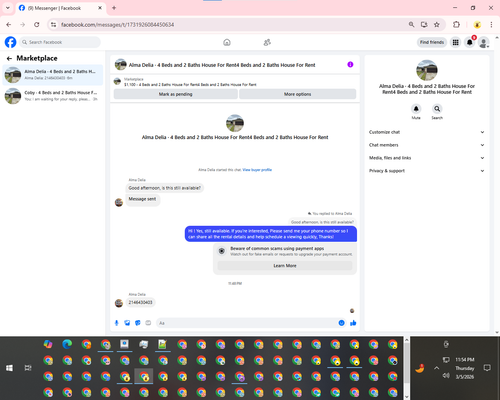Search within the conversation using magnifier icon
This screenshot has height=400, width=500.
(x=437, y=109)
